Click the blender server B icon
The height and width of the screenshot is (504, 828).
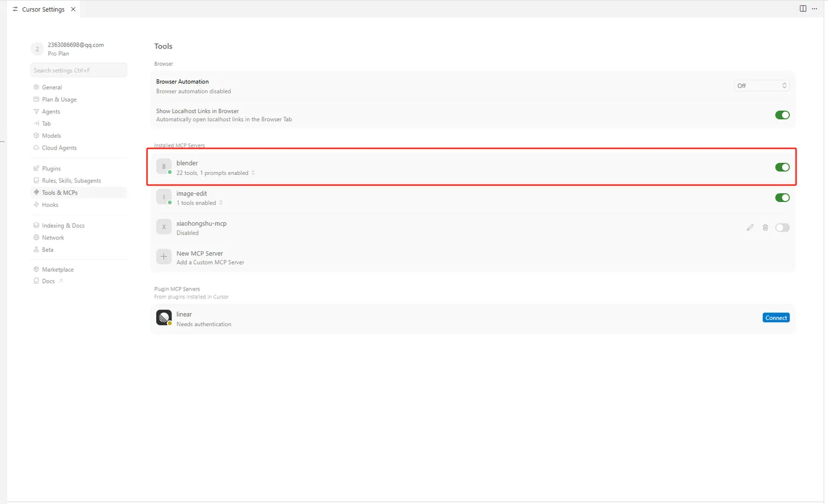tap(164, 167)
